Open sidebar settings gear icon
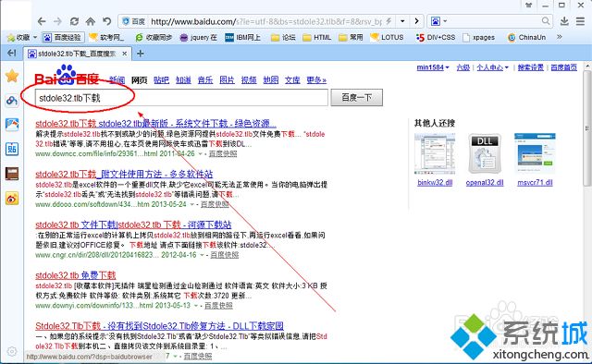The image size is (592, 364). tap(12, 352)
